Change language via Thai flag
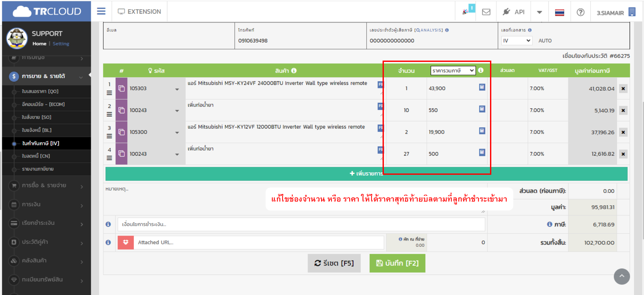644x295 pixels. click(560, 12)
